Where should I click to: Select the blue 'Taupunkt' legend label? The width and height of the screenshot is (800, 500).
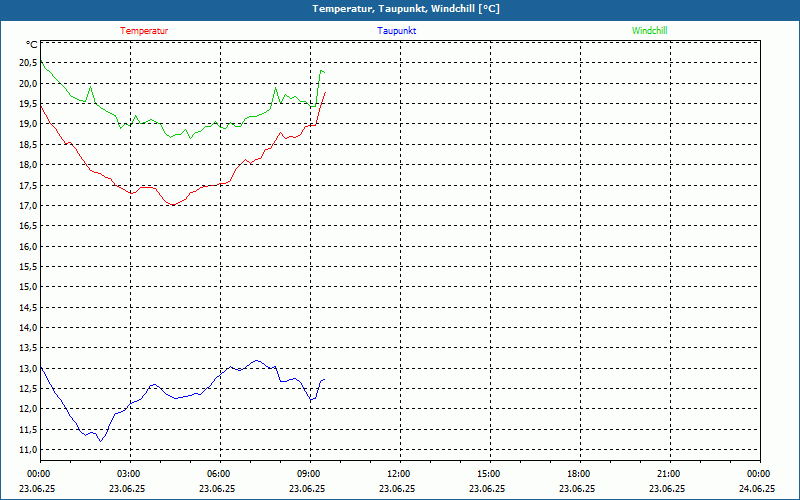tap(397, 31)
